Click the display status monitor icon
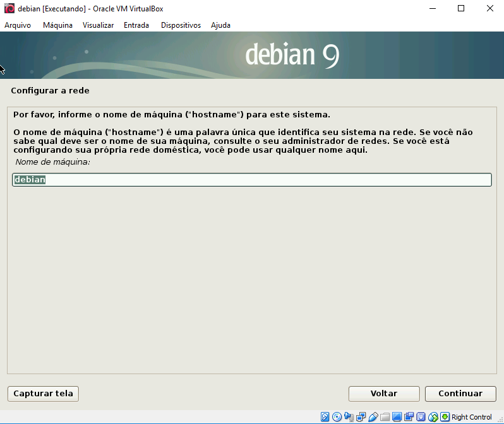This screenshot has width=504, height=424. coord(397,417)
